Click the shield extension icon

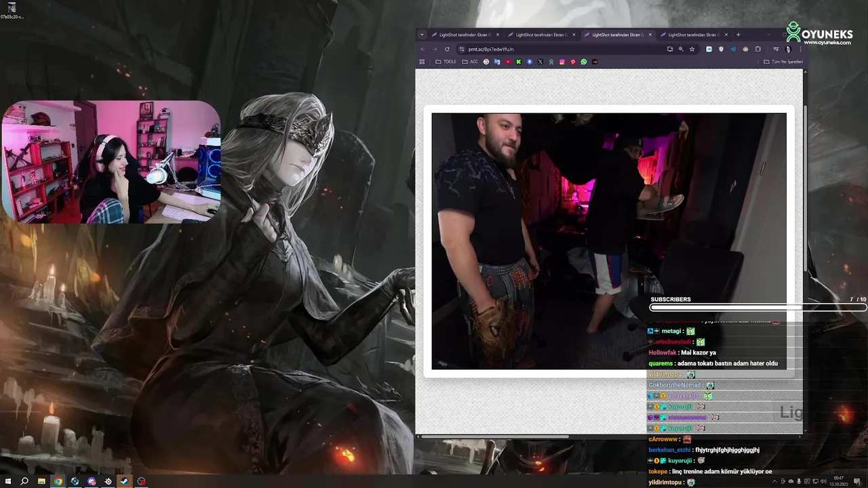coord(721,49)
